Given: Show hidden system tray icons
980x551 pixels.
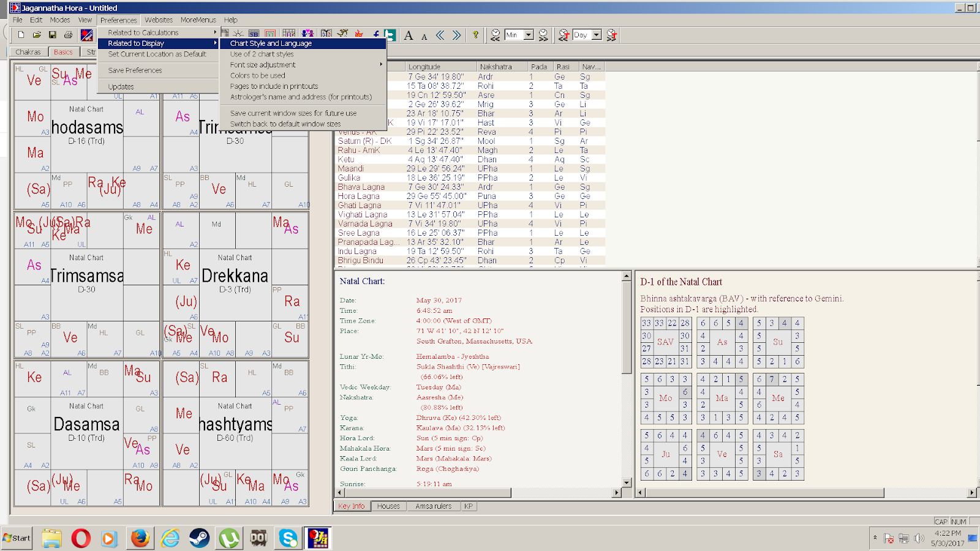Looking at the screenshot, I should tap(875, 538).
